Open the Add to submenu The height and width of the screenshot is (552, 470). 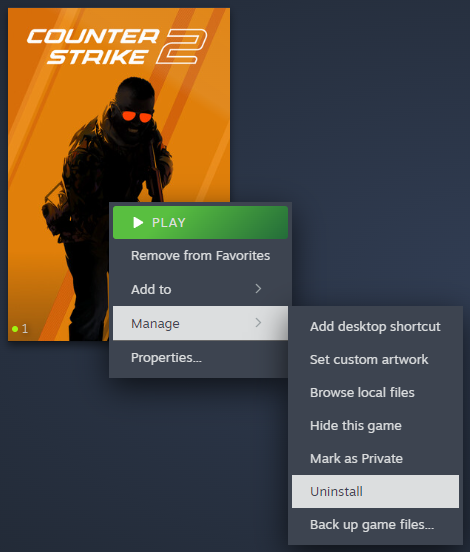(x=200, y=289)
